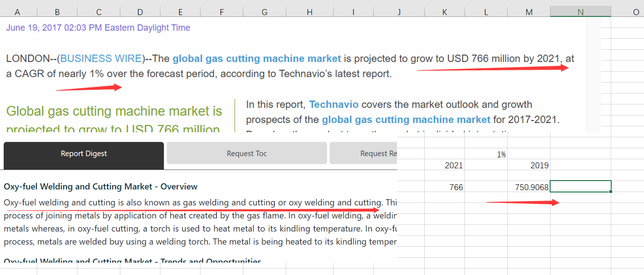Image resolution: width=644 pixels, height=275 pixels.
Task: Select highlighted column N header
Action: [581, 12]
